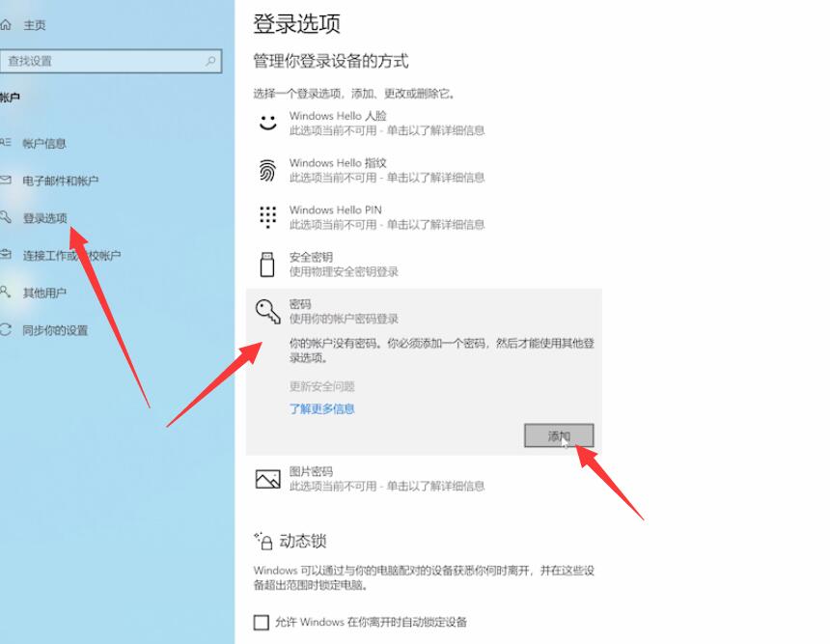Click the person icon beside 其他用户

coord(5,292)
